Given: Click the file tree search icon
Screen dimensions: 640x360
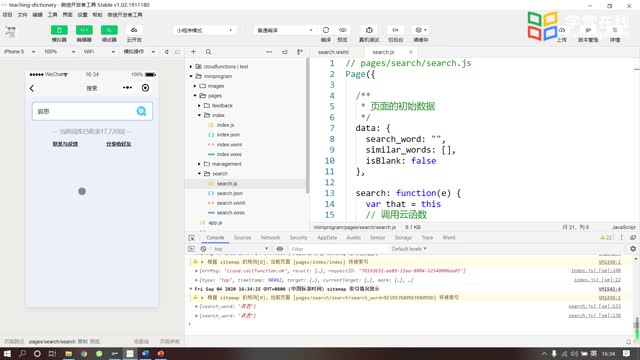Looking at the screenshot, I should (209, 52).
